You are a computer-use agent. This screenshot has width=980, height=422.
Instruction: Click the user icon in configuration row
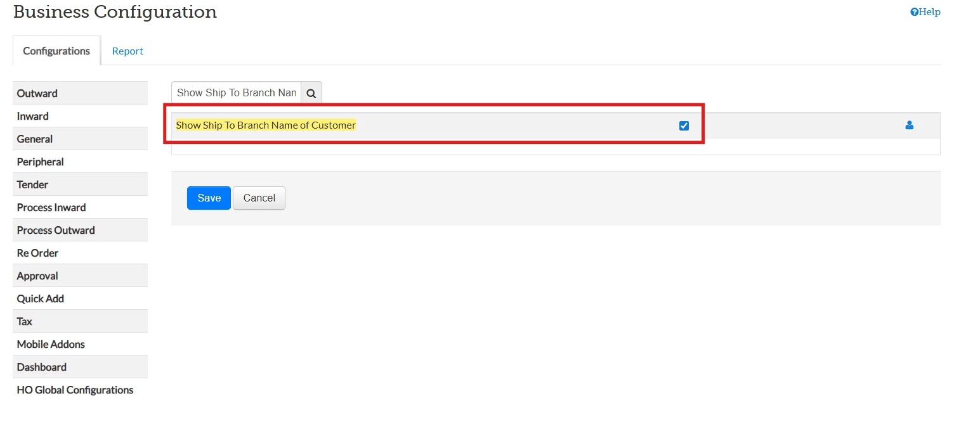coord(909,125)
